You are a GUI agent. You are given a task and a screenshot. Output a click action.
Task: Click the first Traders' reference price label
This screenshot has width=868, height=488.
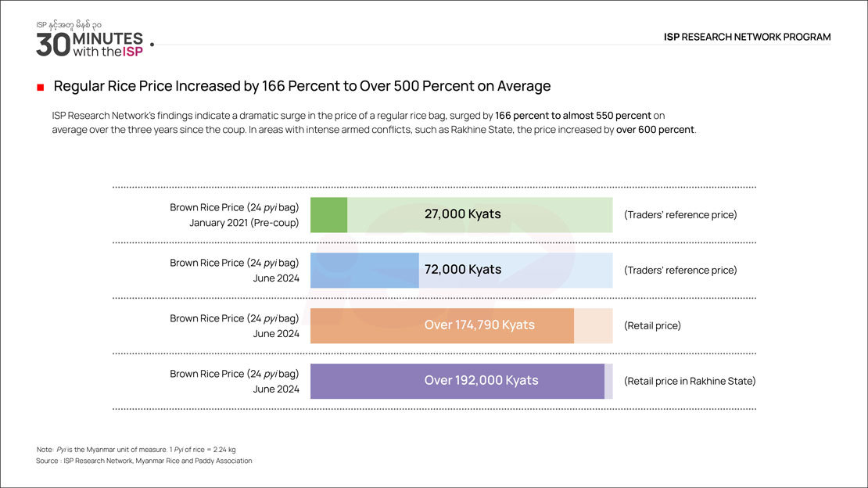pos(680,215)
